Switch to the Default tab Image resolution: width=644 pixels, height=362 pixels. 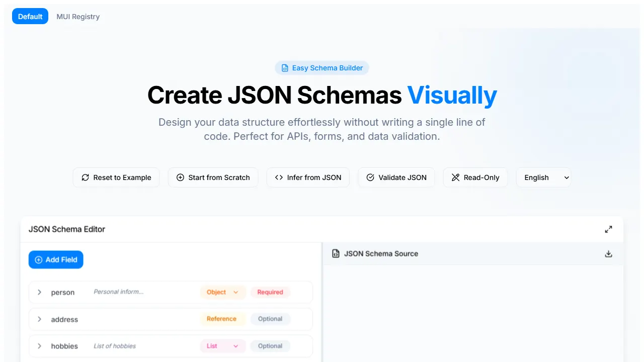coord(30,17)
